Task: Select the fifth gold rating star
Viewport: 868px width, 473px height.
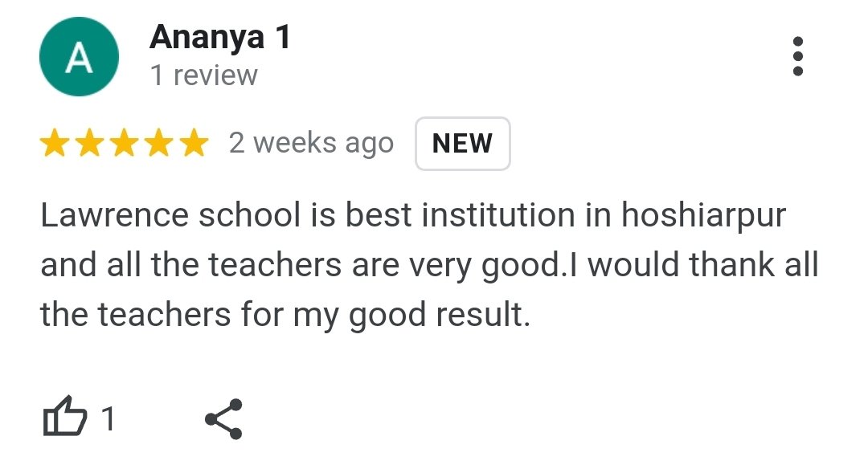Action: (194, 143)
